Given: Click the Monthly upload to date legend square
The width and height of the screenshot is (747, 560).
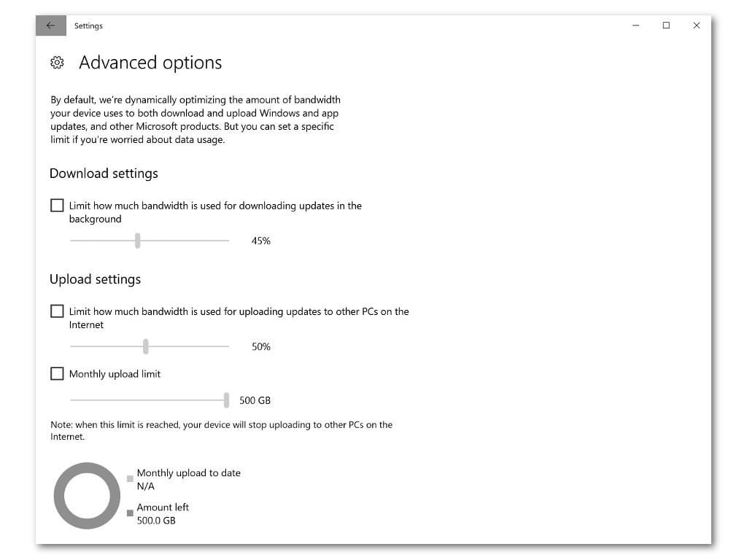Looking at the screenshot, I should [130, 478].
